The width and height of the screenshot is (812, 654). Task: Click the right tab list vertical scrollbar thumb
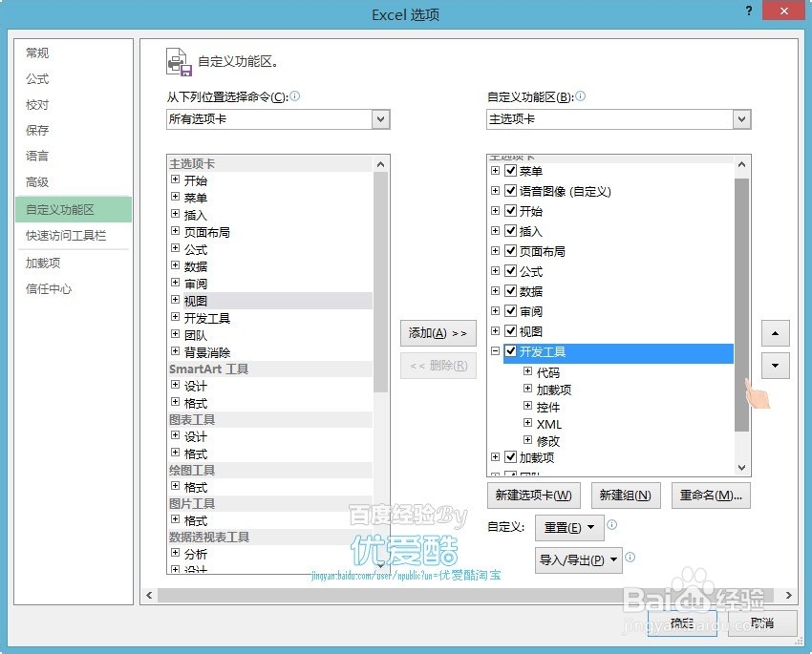pyautogui.click(x=741, y=305)
